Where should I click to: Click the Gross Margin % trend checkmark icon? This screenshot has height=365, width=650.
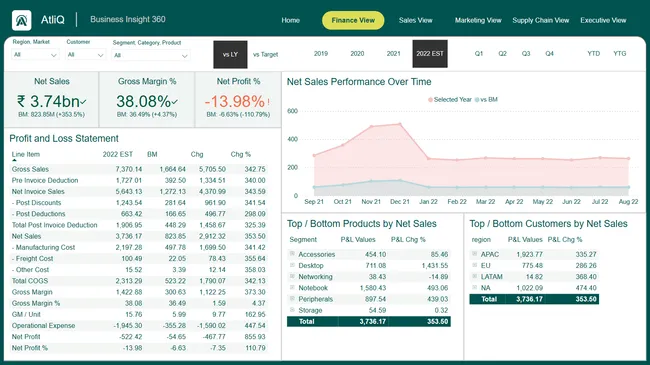[x=175, y=102]
